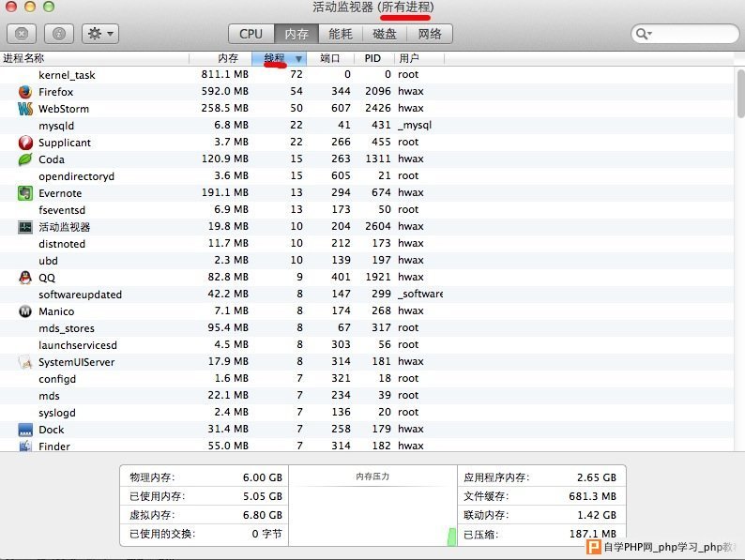The width and height of the screenshot is (745, 560).
Task: Sort by 端口 column header
Action: pos(330,58)
